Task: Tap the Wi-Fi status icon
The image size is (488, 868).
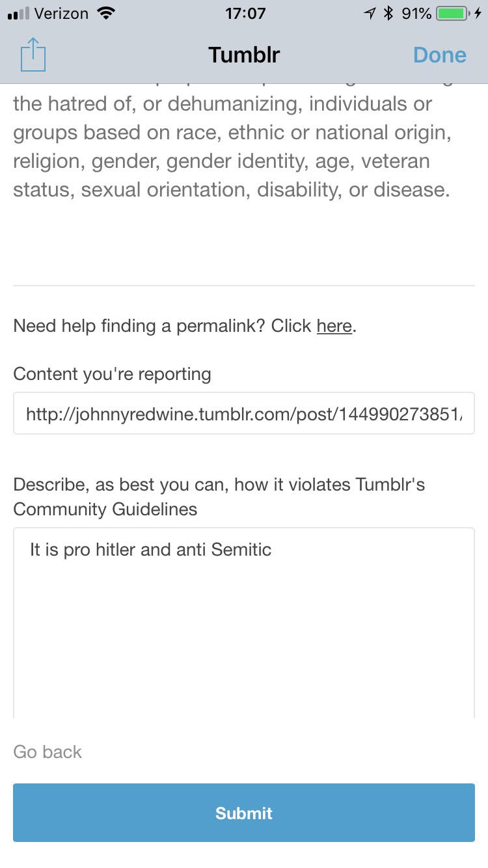Action: 104,13
